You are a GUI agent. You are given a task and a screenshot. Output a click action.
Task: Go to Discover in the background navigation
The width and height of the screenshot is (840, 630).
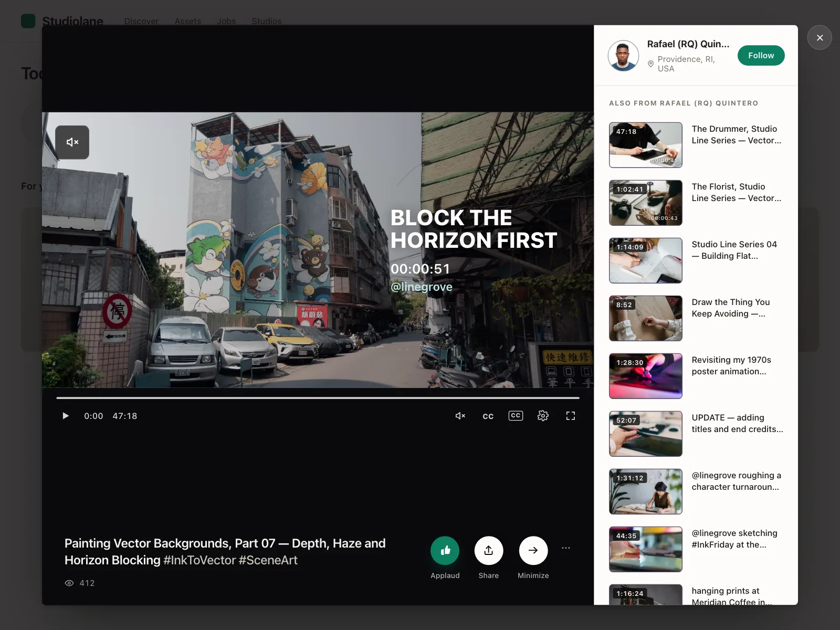click(141, 21)
